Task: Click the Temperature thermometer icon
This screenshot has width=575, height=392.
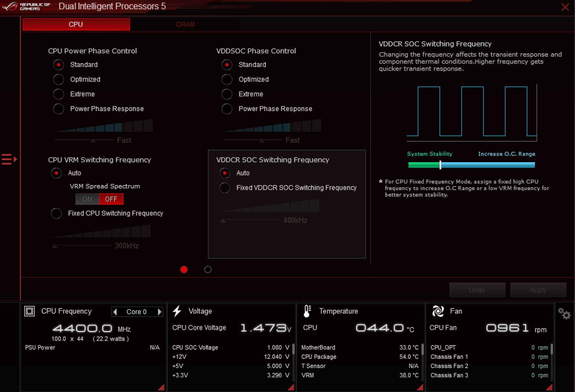Action: [307, 311]
